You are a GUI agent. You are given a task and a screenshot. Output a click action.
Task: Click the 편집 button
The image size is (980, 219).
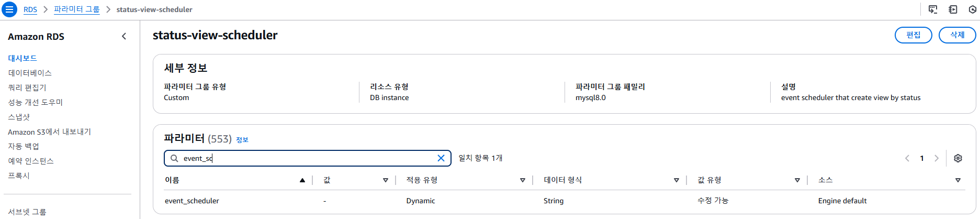[913, 35]
